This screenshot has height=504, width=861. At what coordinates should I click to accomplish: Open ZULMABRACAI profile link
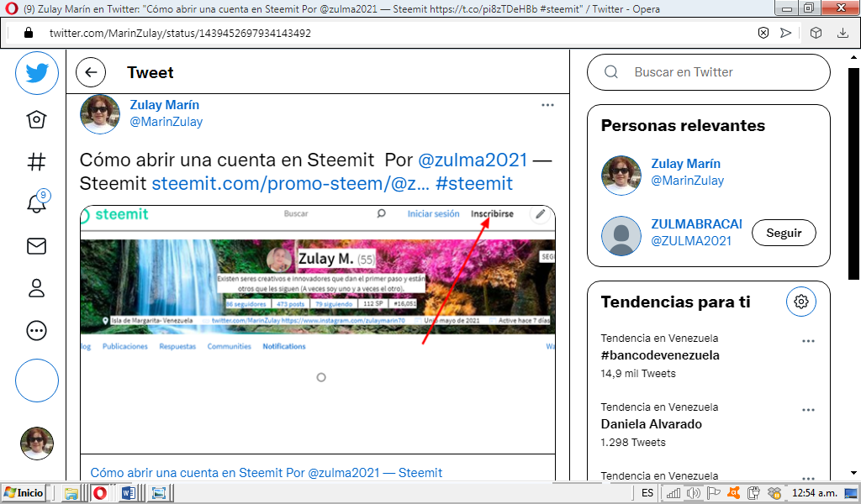(x=696, y=224)
